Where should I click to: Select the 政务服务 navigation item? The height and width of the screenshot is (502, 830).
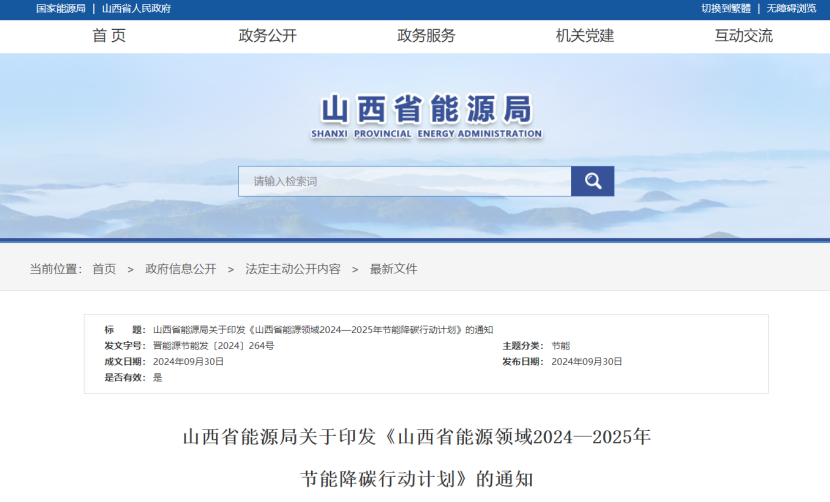pyautogui.click(x=426, y=36)
